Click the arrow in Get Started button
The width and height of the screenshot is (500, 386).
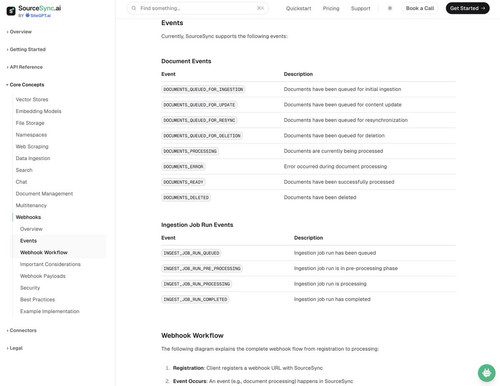483,8
